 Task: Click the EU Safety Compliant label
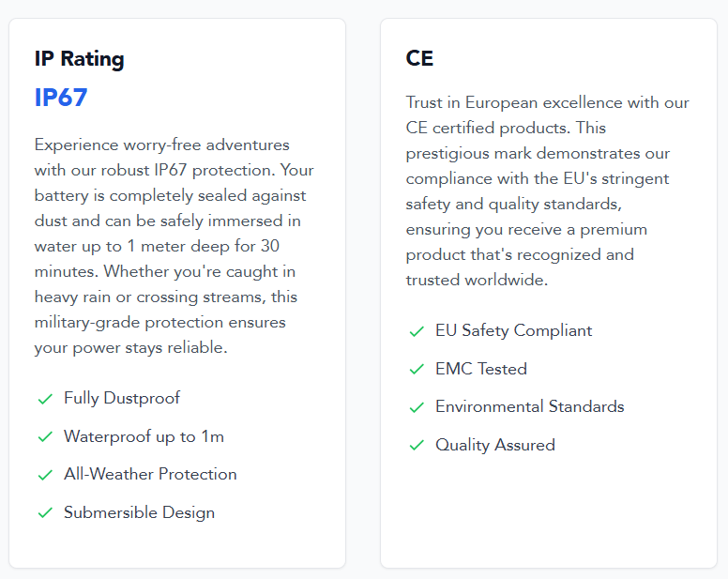[513, 330]
